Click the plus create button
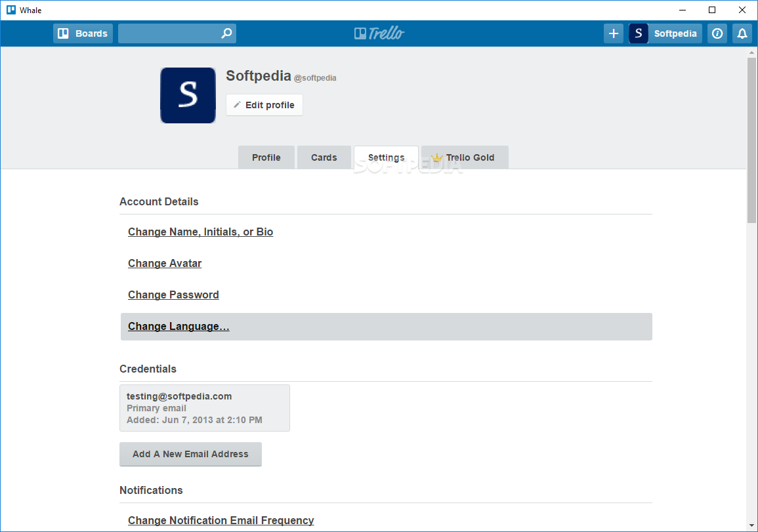 coord(614,33)
